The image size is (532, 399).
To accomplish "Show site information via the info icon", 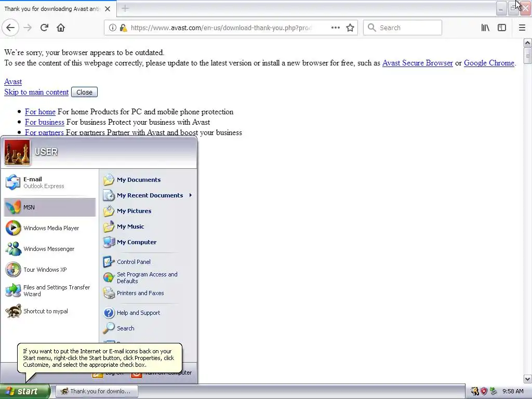I will point(112,28).
